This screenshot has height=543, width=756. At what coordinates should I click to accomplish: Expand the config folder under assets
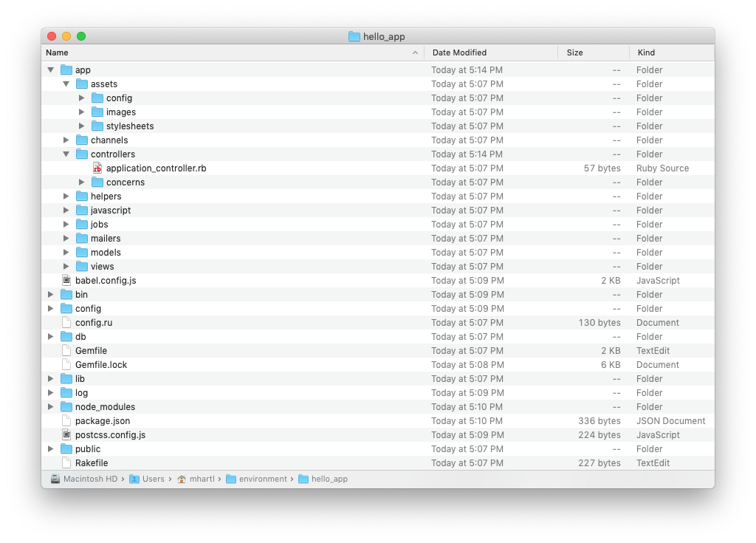tap(81, 98)
